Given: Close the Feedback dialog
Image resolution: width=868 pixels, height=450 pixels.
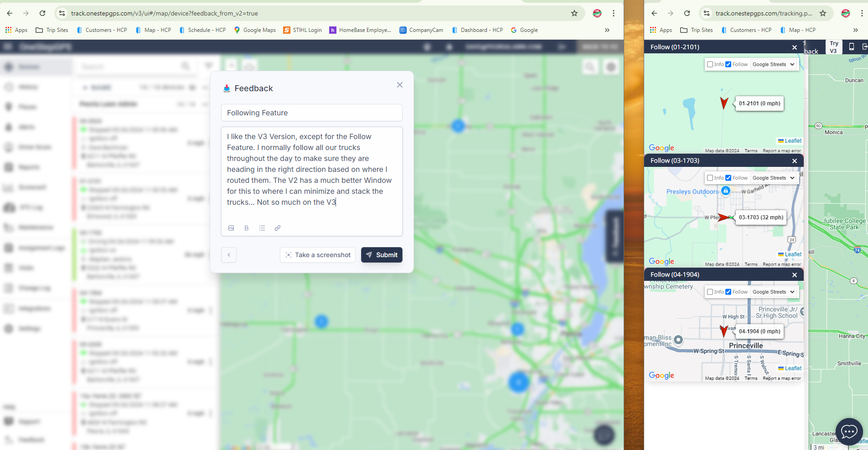Looking at the screenshot, I should [x=400, y=85].
